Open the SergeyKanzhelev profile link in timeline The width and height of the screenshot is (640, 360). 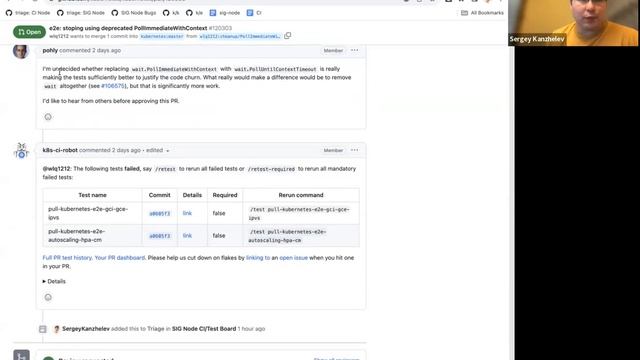coord(86,329)
